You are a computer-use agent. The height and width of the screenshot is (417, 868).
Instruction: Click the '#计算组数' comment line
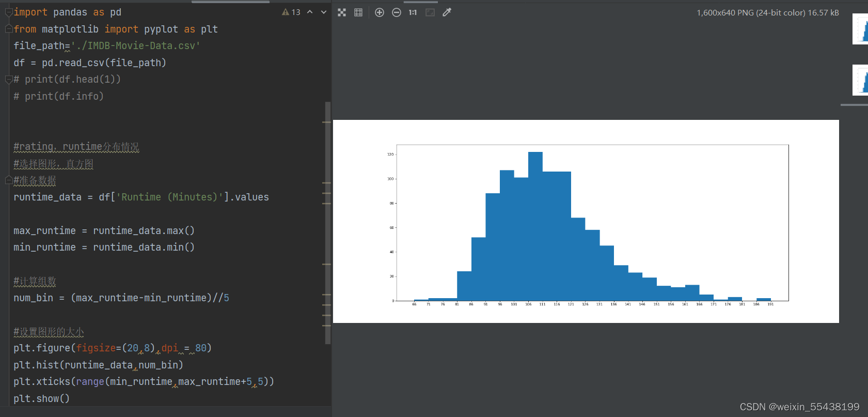35,281
